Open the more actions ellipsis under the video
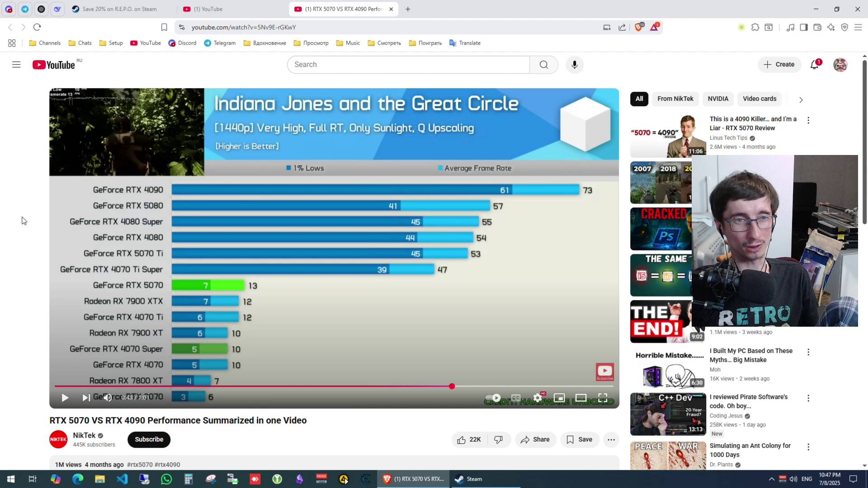Viewport: 868px width, 488px height. (611, 440)
